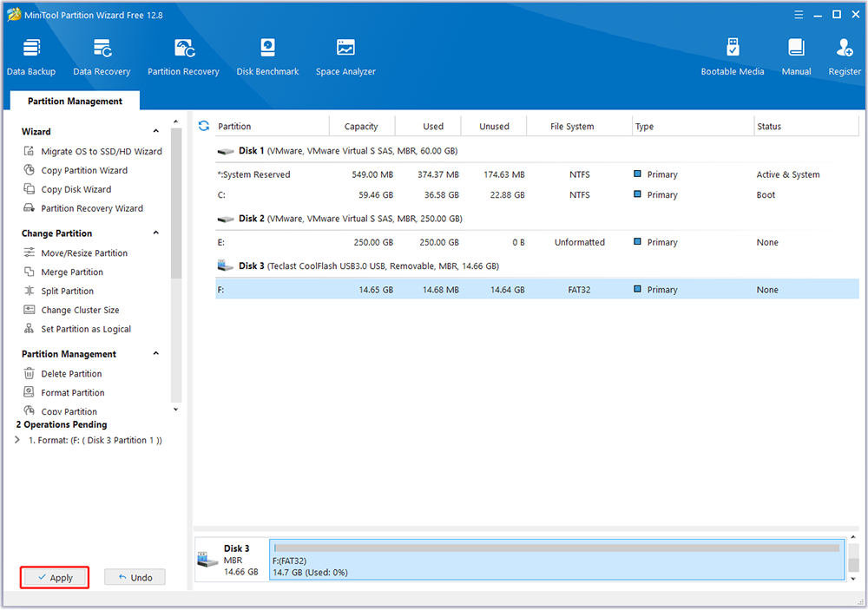Screen dimensions: 868x610
Task: Click the F:(FAT32) partition bar in disk map
Action: (557, 560)
